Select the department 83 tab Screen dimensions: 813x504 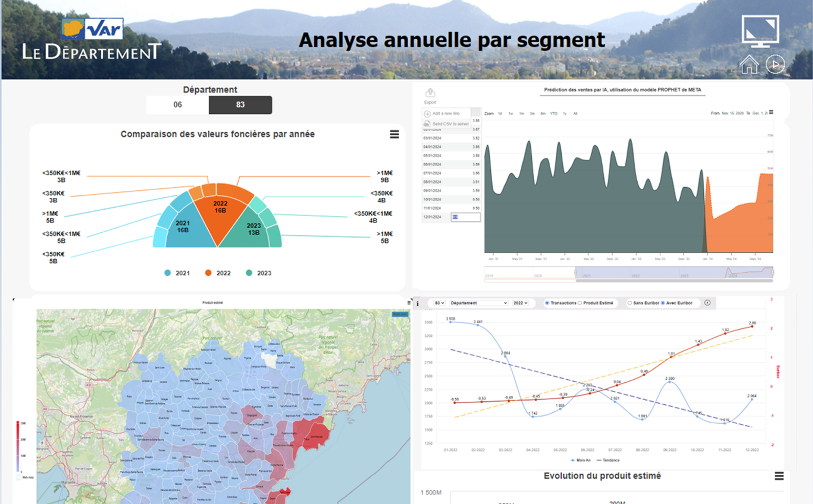tap(240, 105)
